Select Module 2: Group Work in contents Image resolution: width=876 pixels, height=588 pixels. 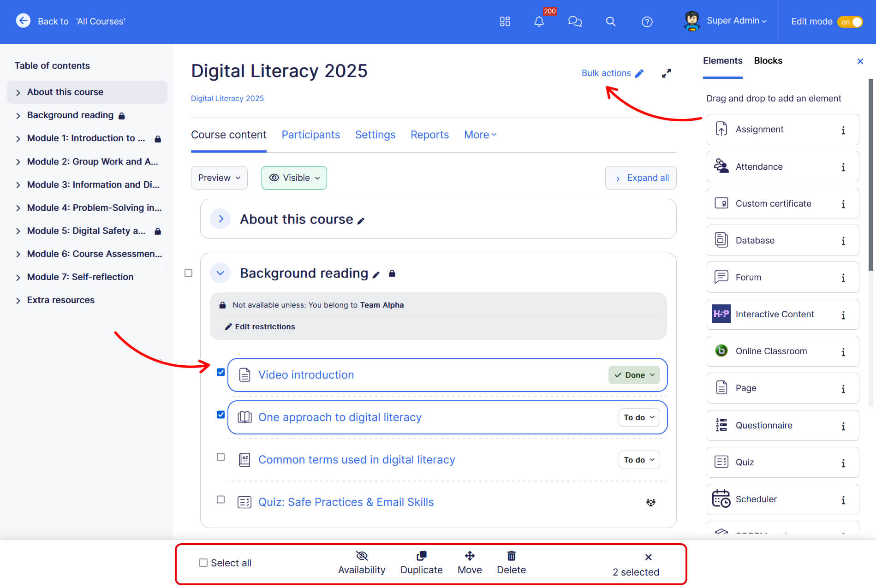pos(92,161)
